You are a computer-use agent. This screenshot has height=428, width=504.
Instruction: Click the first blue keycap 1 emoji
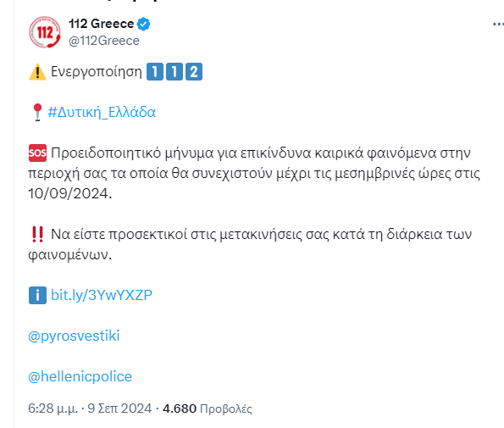coord(155,71)
